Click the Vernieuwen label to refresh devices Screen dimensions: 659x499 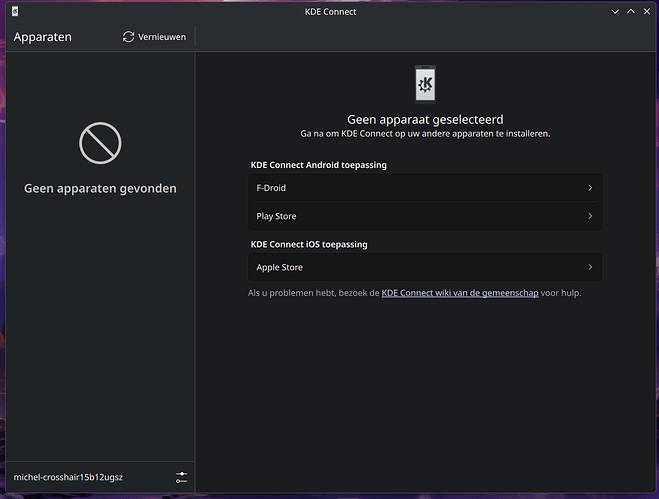162,37
